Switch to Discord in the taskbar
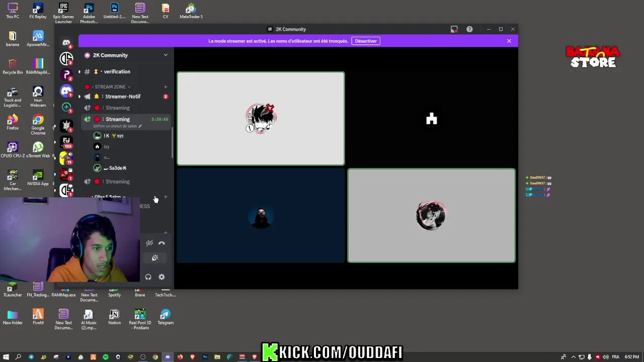The image size is (644, 362). 168,357
